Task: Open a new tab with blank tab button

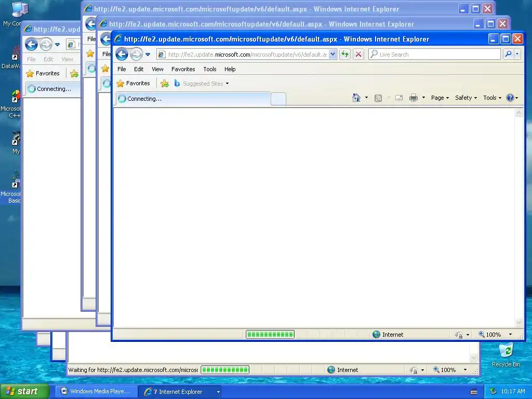Action: 278,99
